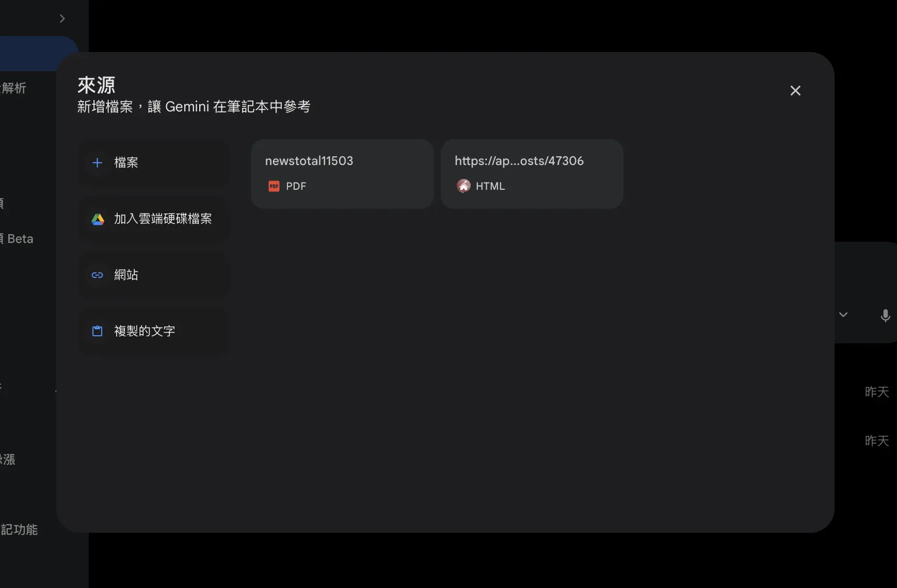Click the 解析 sidebar entry
Image resolution: width=897 pixels, height=588 pixels.
pos(13,88)
